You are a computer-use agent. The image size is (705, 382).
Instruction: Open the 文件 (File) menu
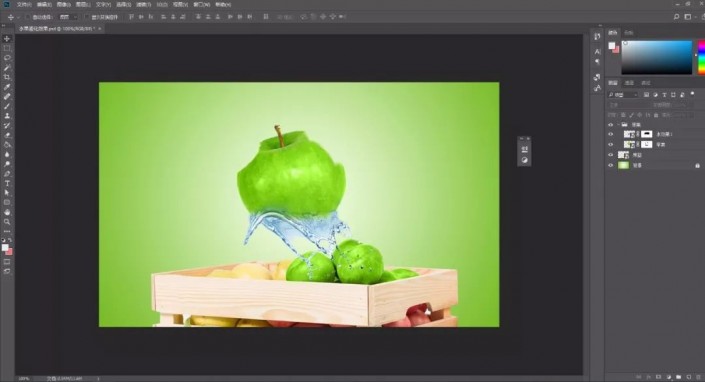(24, 4)
